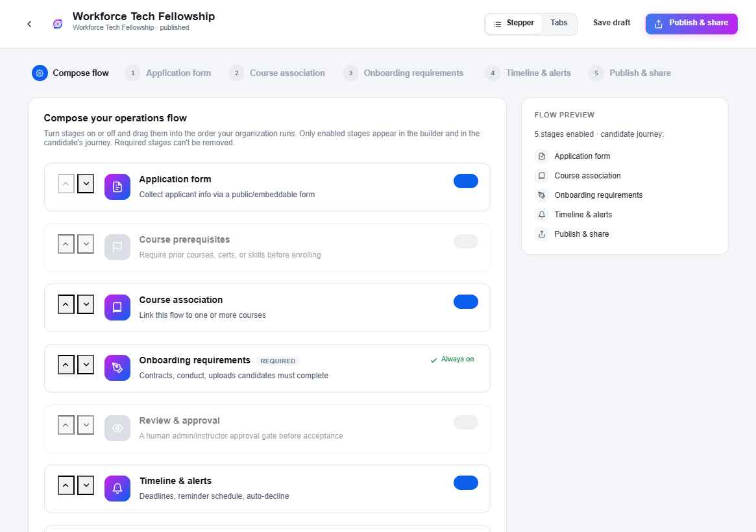
Task: Click the Publish & share button label
Action: pyautogui.click(x=698, y=23)
